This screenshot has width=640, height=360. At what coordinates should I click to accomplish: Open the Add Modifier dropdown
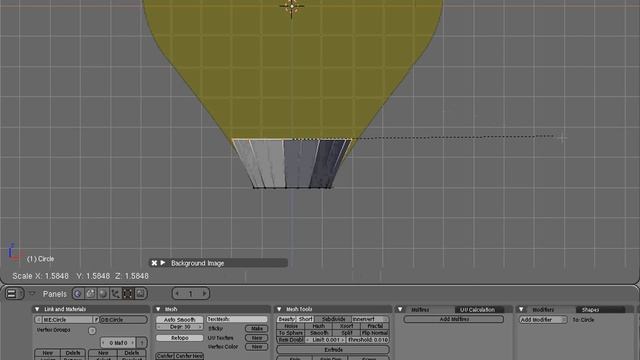(543, 320)
